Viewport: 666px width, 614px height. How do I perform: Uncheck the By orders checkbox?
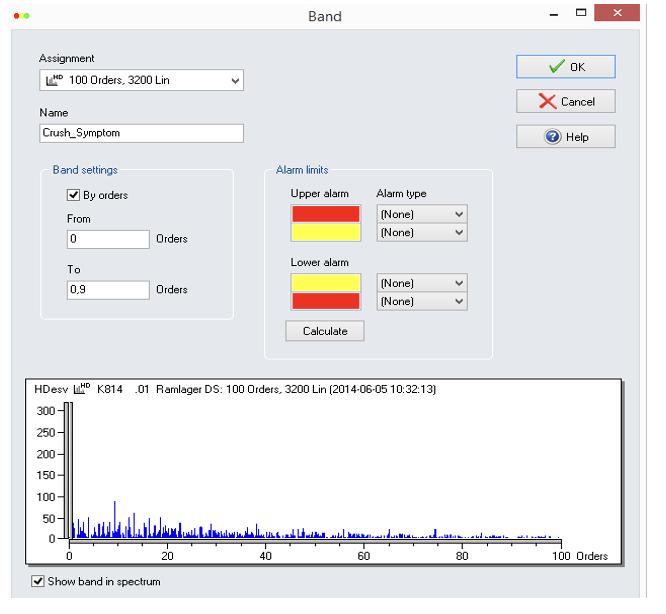pos(73,195)
